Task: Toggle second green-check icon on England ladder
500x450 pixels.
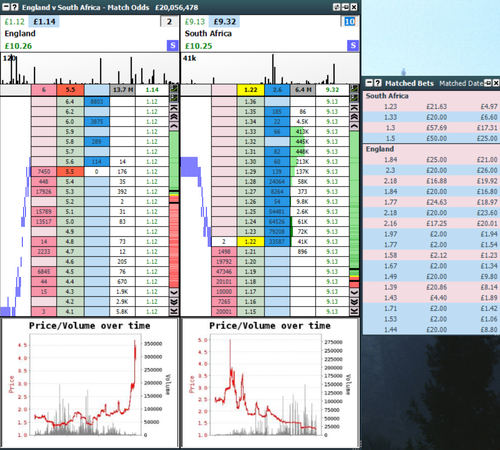Action: [174, 98]
